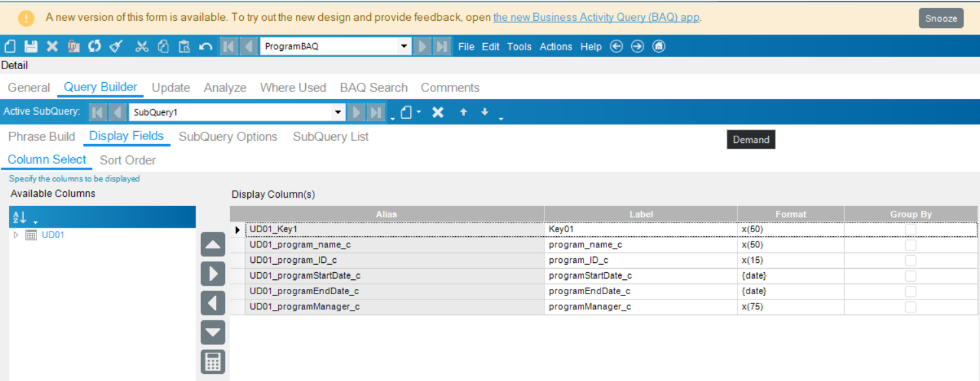Open the SubQuery1 dropdown
The height and width of the screenshot is (381, 980).
click(x=338, y=112)
